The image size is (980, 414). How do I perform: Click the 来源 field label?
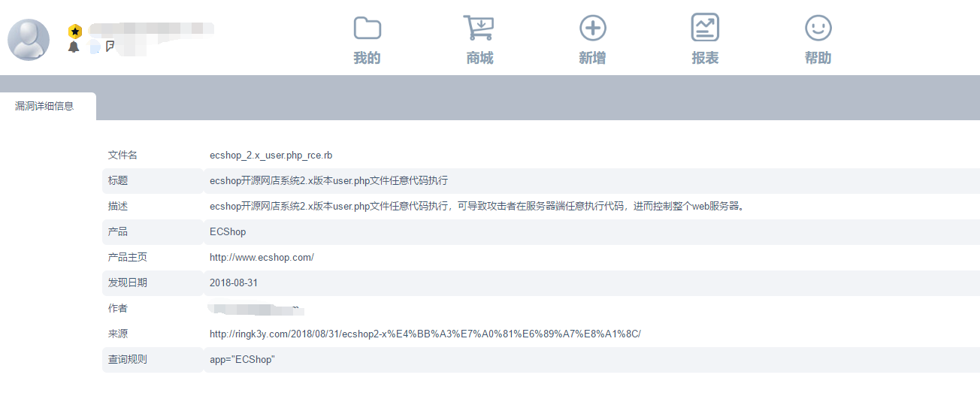coord(118,334)
